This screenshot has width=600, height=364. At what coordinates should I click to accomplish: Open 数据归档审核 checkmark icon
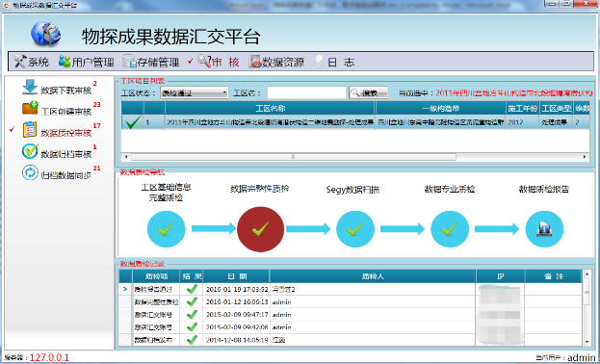[30, 151]
